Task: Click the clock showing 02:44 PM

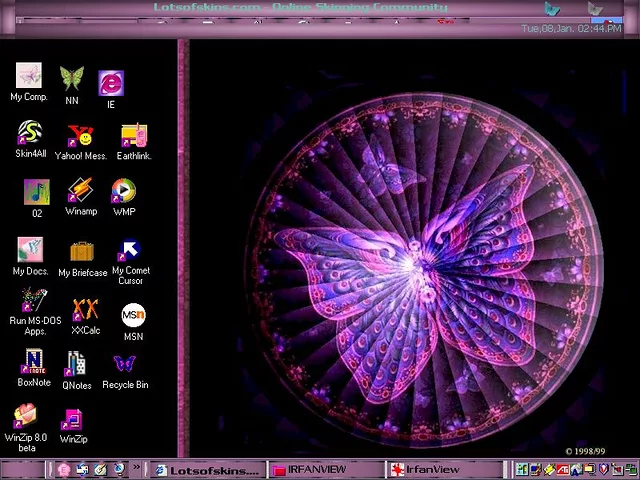Action: (x=599, y=29)
